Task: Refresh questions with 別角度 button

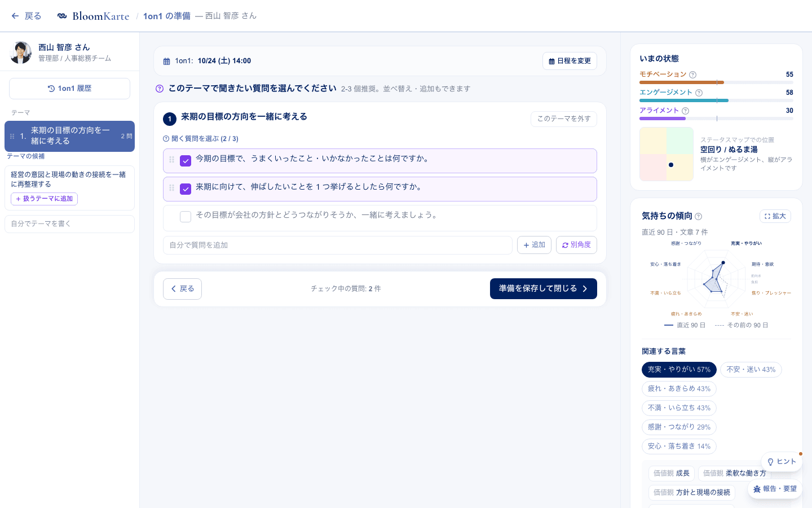Action: click(x=576, y=245)
